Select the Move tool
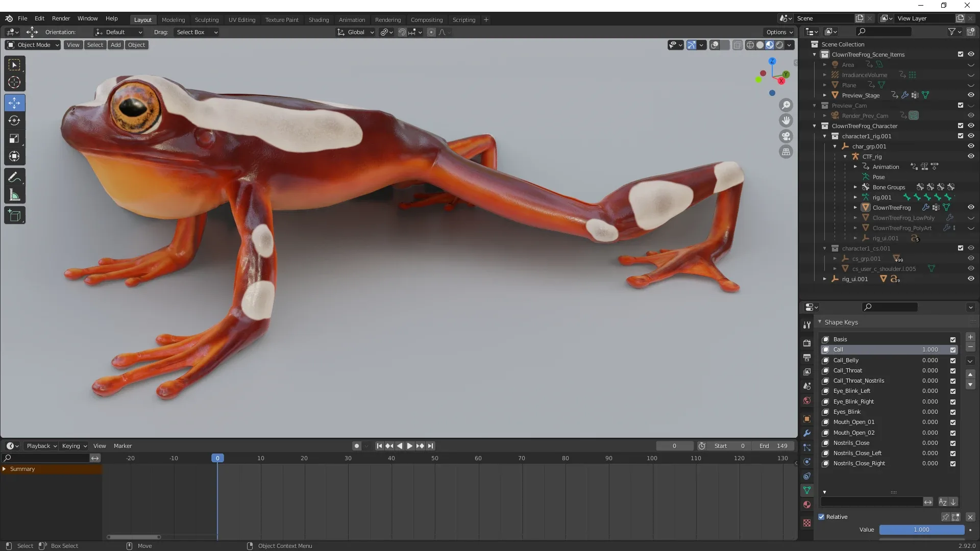 coord(14,103)
